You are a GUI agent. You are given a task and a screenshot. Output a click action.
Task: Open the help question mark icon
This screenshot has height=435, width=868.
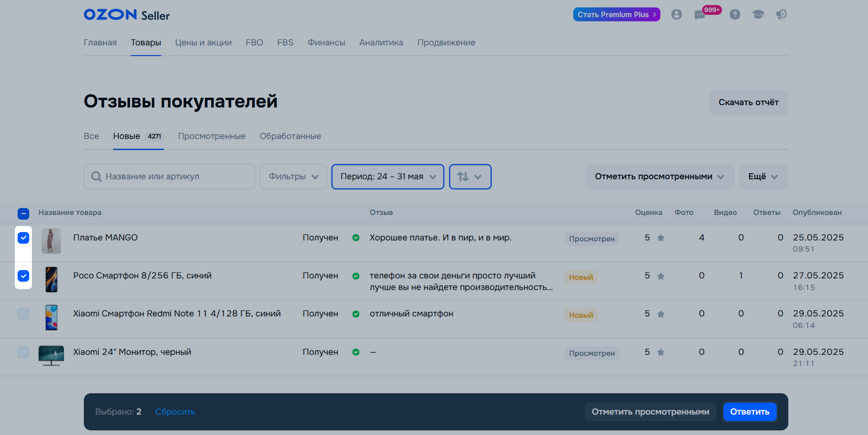point(735,14)
